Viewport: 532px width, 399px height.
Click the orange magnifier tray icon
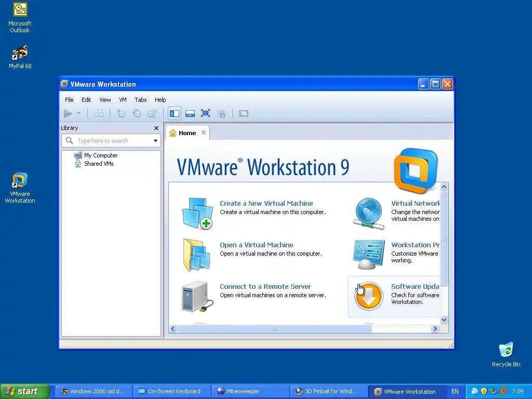pyautogui.click(x=503, y=391)
